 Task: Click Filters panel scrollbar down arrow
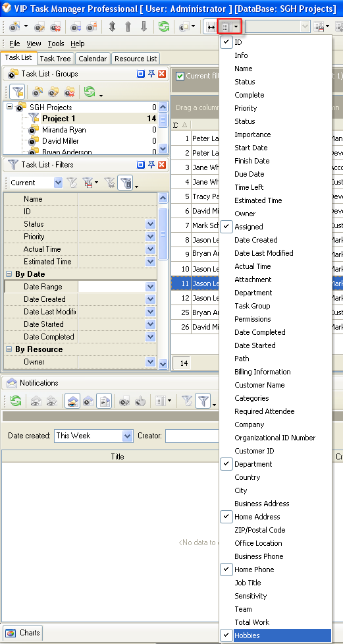tap(163, 363)
